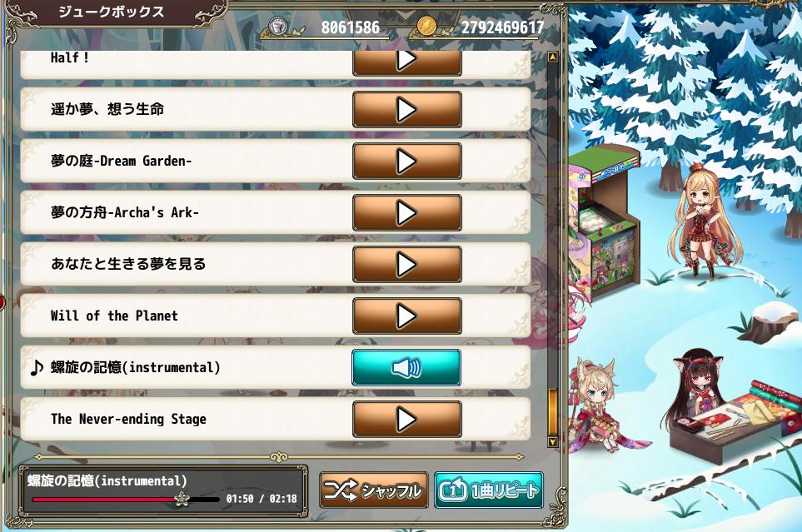
Task: Click the silver medal currency icon
Action: click(277, 26)
